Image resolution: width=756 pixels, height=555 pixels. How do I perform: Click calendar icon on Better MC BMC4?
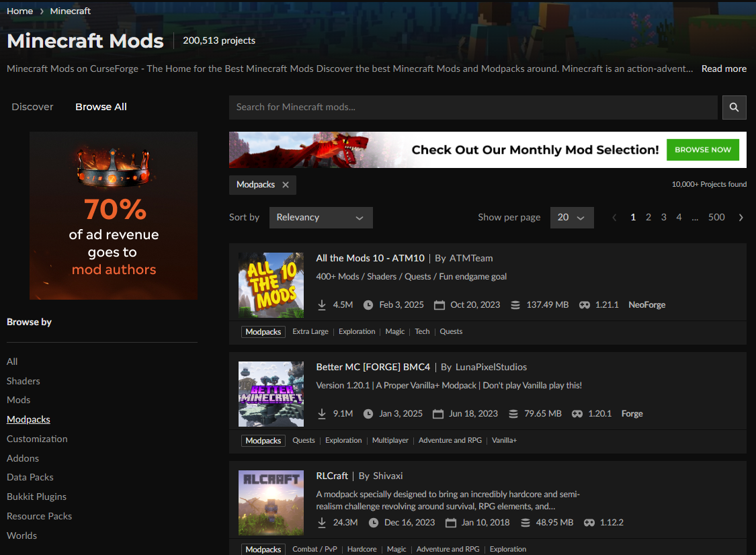[437, 414]
